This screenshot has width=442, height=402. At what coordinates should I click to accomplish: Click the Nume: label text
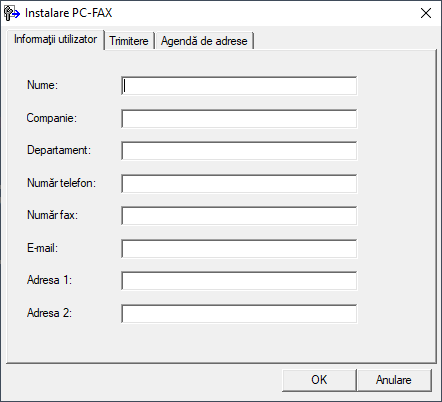(x=42, y=85)
